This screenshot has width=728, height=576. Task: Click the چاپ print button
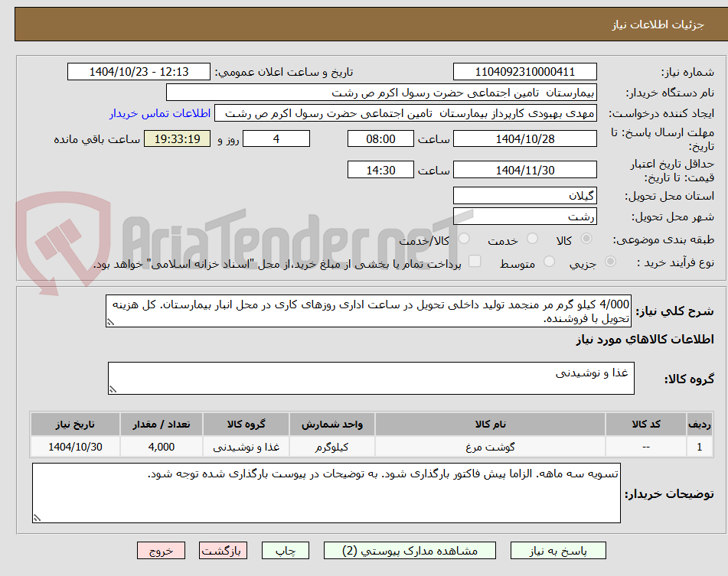pyautogui.click(x=285, y=551)
